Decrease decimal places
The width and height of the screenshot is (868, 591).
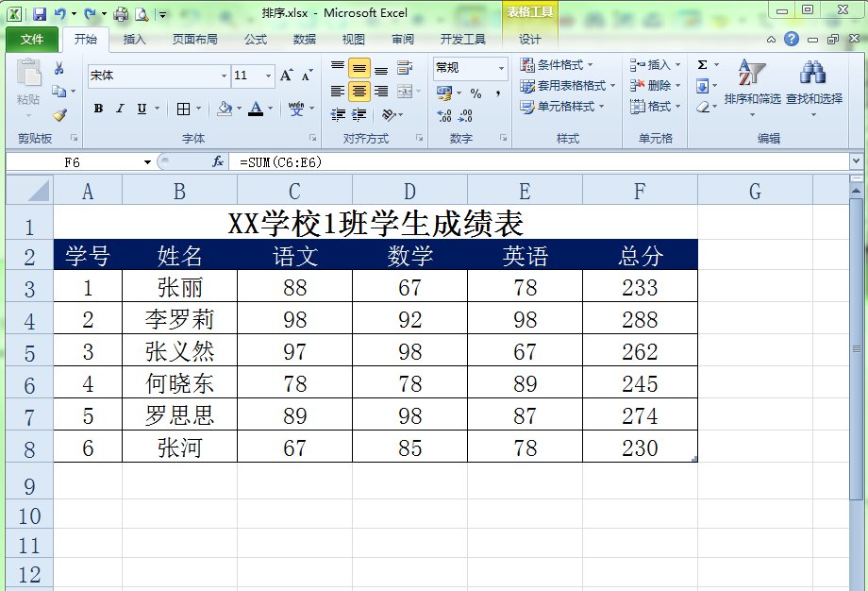coord(465,115)
